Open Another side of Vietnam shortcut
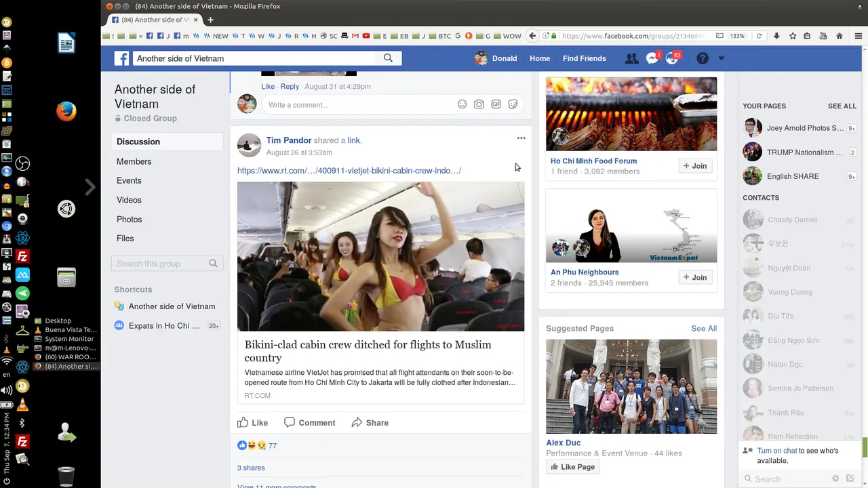Screen dimensions: 868x488 pyautogui.click(x=172, y=306)
